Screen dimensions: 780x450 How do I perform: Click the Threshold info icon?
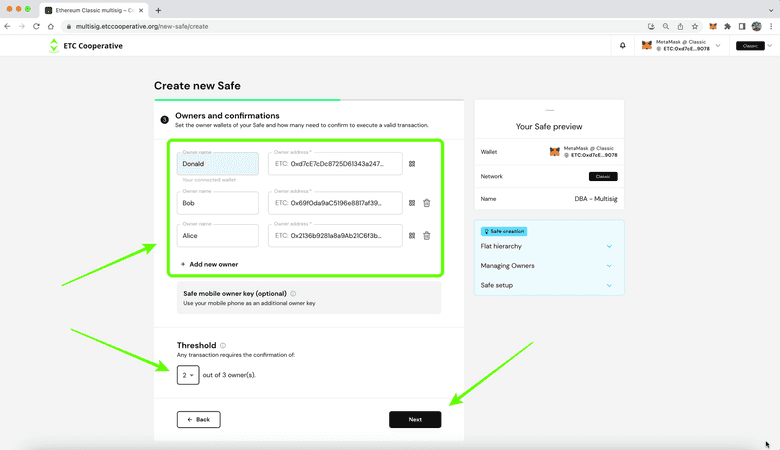coord(222,345)
